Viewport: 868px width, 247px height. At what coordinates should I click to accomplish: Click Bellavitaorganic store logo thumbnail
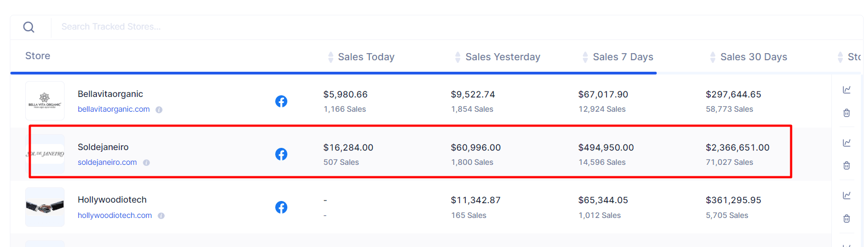point(45,101)
